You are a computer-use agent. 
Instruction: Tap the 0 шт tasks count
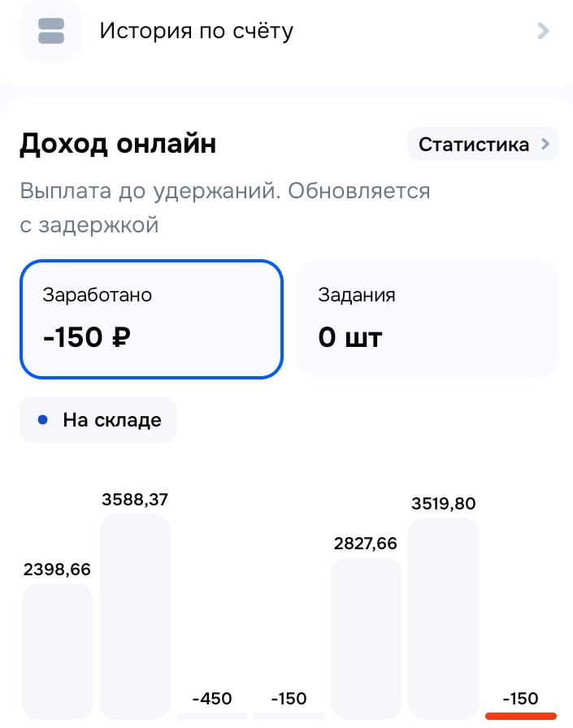pyautogui.click(x=349, y=336)
